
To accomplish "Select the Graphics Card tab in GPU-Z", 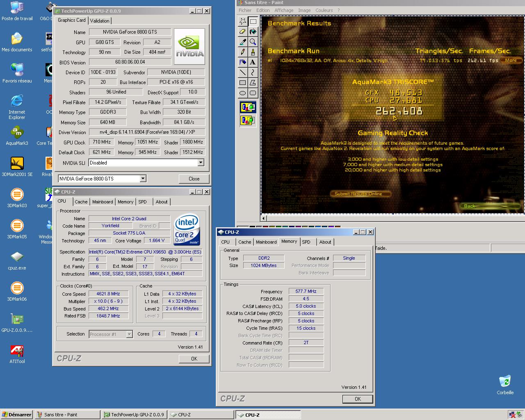I will coord(72,20).
